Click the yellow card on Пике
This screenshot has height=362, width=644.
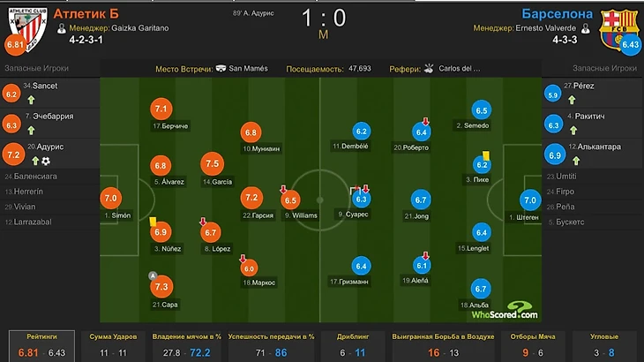coord(486,155)
